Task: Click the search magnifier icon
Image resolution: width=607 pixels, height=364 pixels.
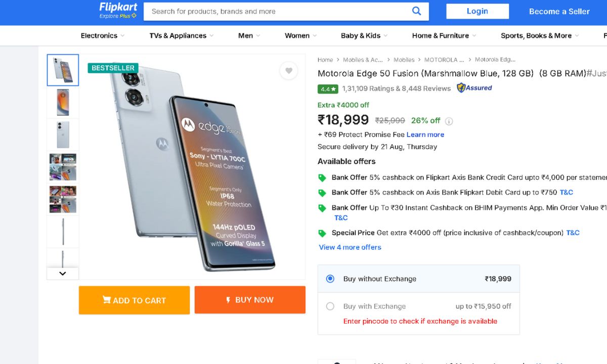Action: [416, 11]
